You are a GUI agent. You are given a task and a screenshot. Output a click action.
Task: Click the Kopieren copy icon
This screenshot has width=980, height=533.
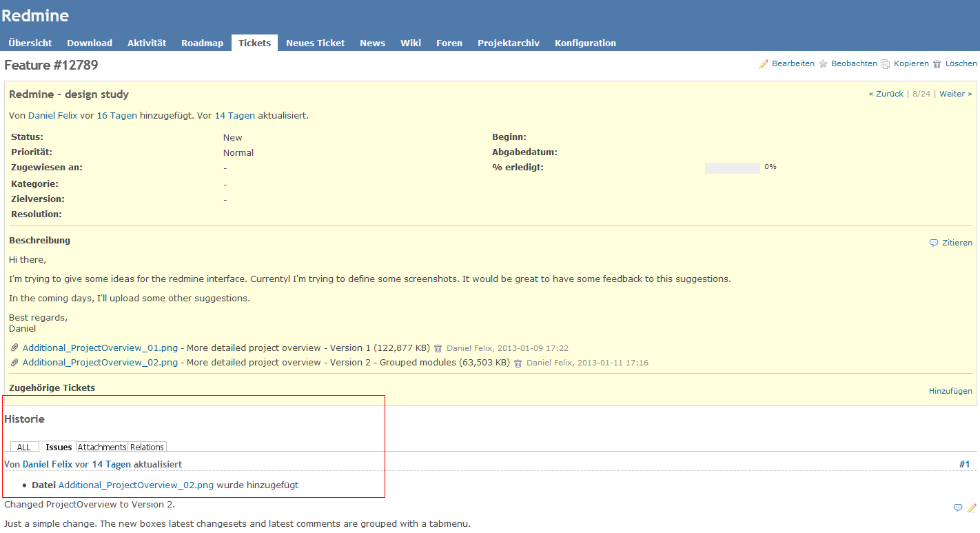click(x=886, y=63)
